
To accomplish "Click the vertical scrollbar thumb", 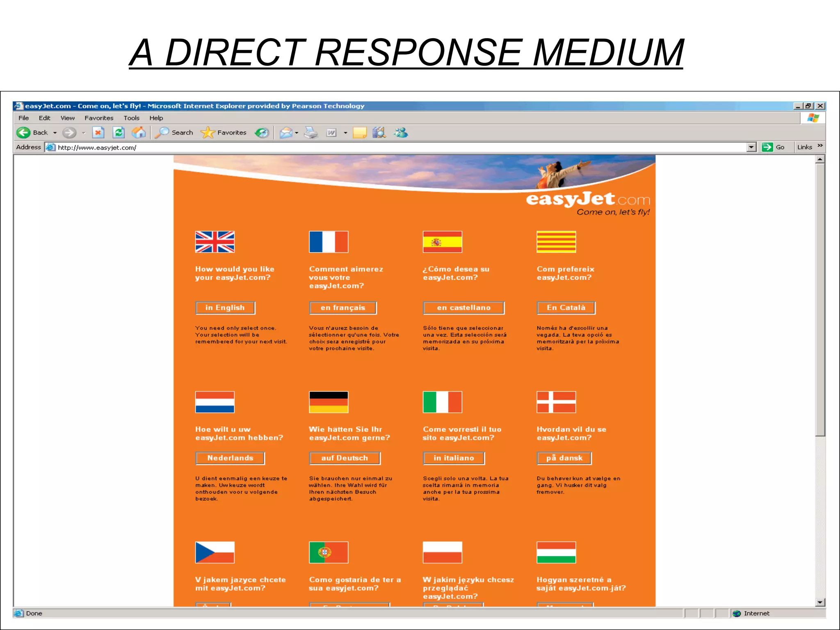I will click(820, 300).
